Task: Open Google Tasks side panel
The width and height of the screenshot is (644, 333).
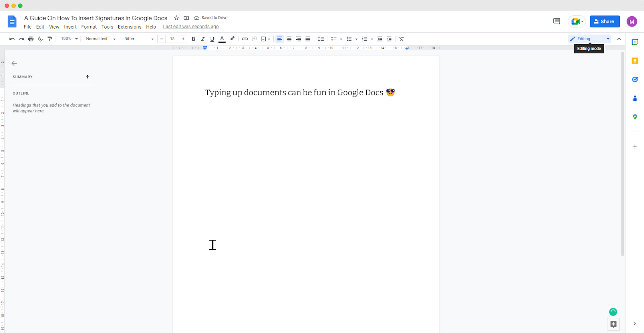Action: [635, 79]
